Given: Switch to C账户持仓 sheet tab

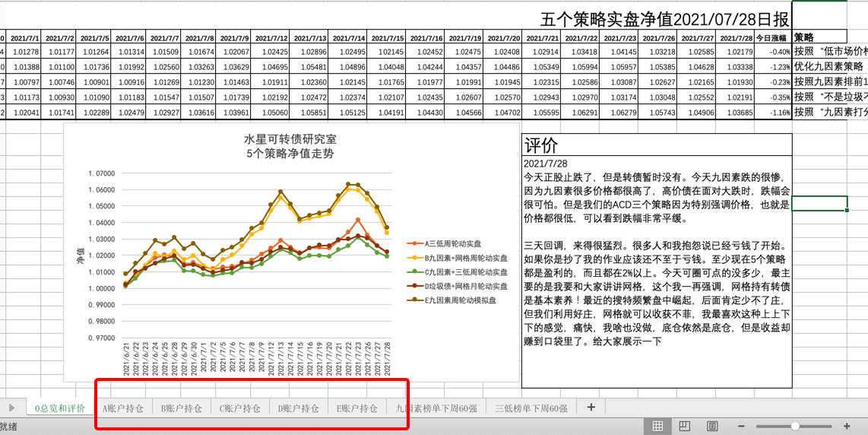Looking at the screenshot, I should tap(240, 408).
